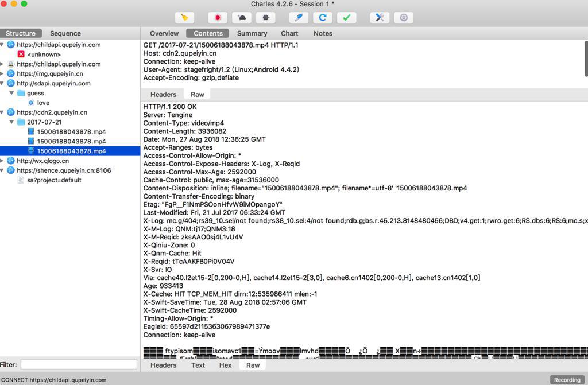Image resolution: width=588 pixels, height=385 pixels.
Task: Collapse the 2017-07-21 folder
Action: click(11, 122)
